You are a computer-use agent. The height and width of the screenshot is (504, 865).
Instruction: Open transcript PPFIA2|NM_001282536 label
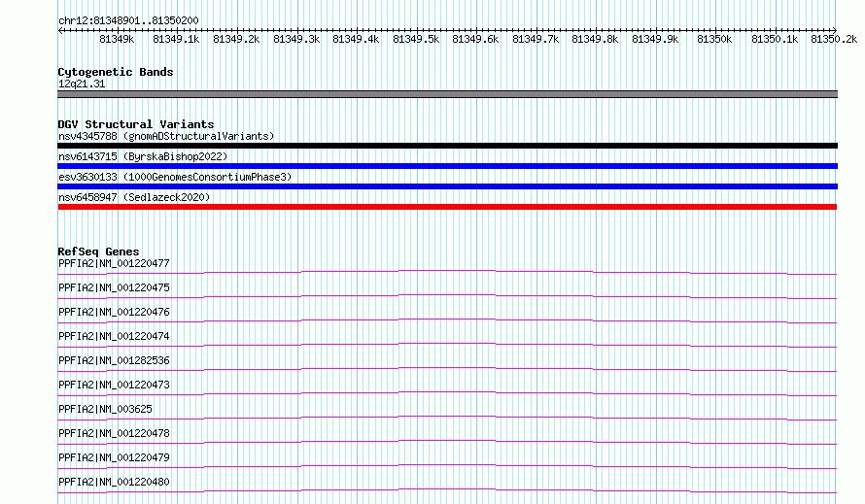114,360
